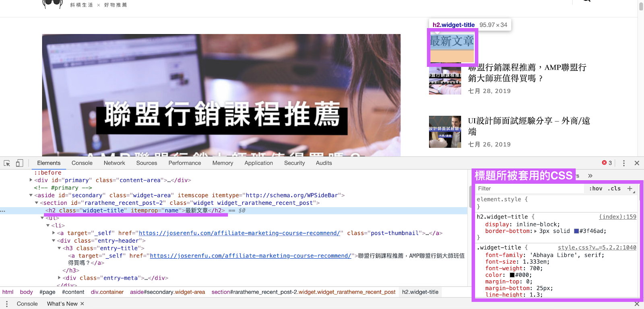The height and width of the screenshot is (309, 644).
Task: Switch to the Elements tab
Action: (x=49, y=163)
